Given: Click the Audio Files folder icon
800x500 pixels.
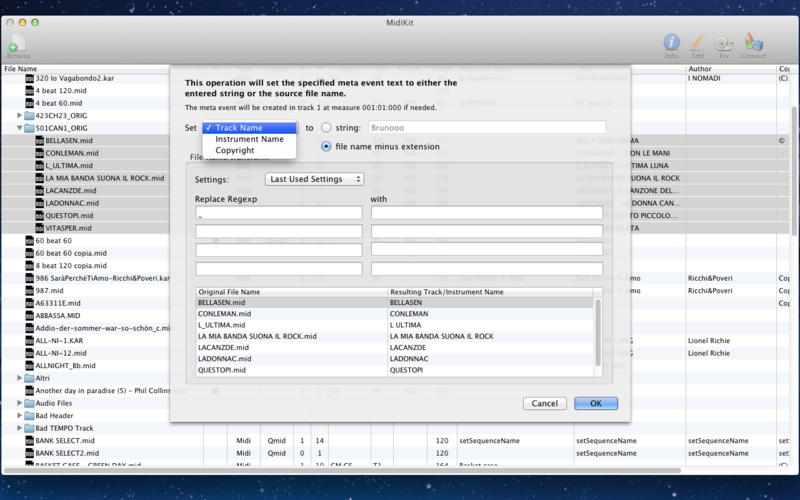Looking at the screenshot, I should (29, 403).
